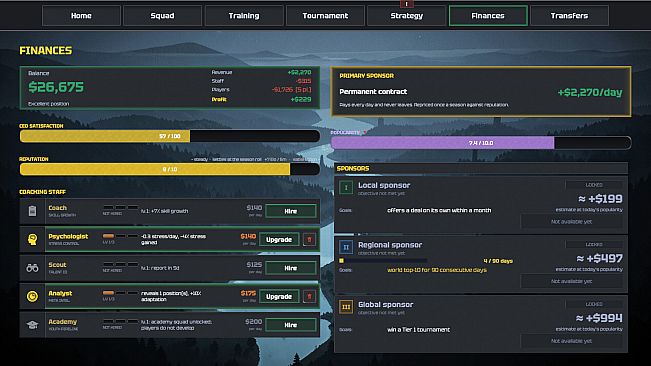This screenshot has width=651, height=366.
Task: Click the Analyst circular icon
Action: click(32, 296)
